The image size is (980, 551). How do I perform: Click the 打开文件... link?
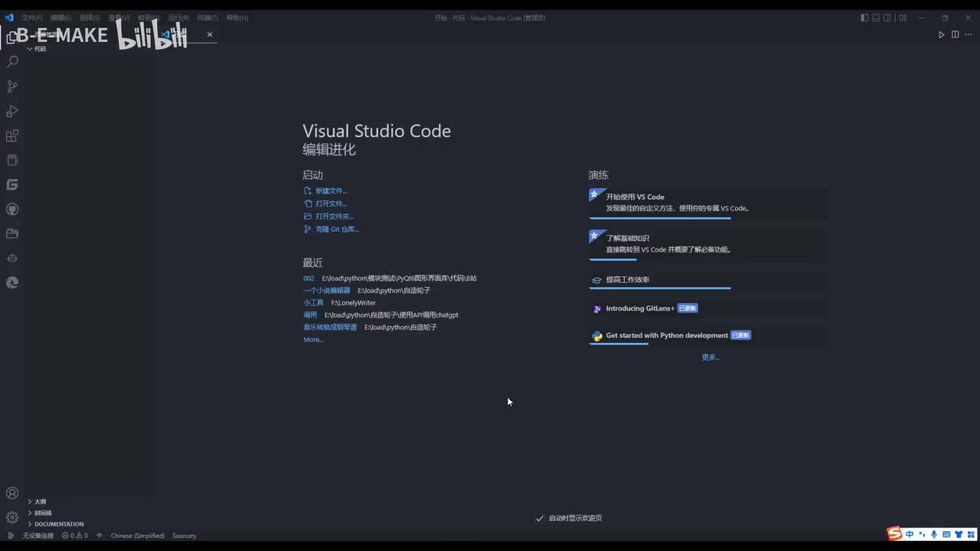325,204
